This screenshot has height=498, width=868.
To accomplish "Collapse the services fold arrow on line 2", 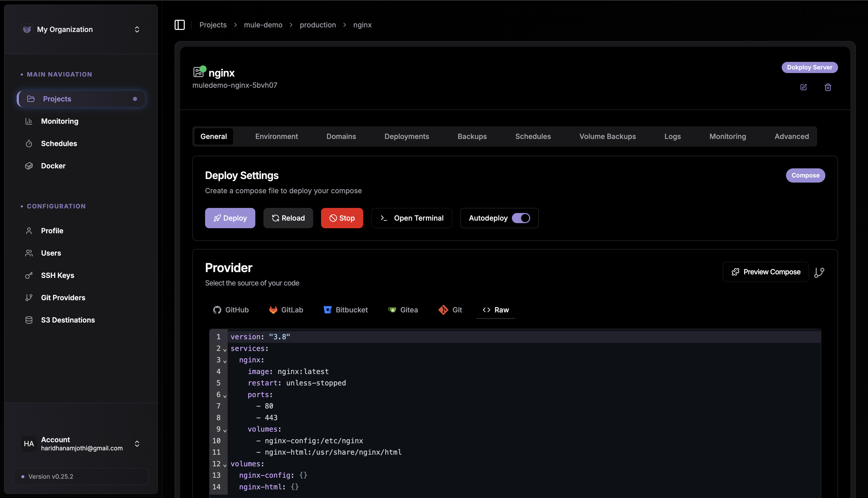I will pyautogui.click(x=225, y=350).
